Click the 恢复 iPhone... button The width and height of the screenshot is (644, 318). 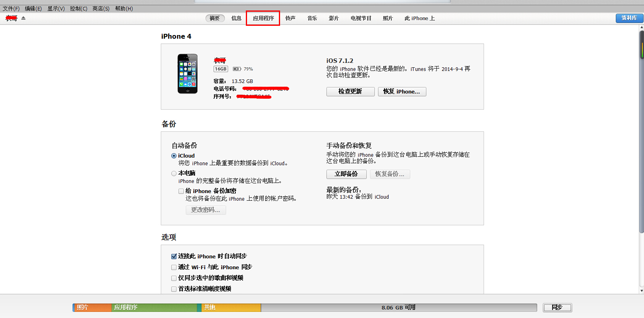tap(402, 91)
